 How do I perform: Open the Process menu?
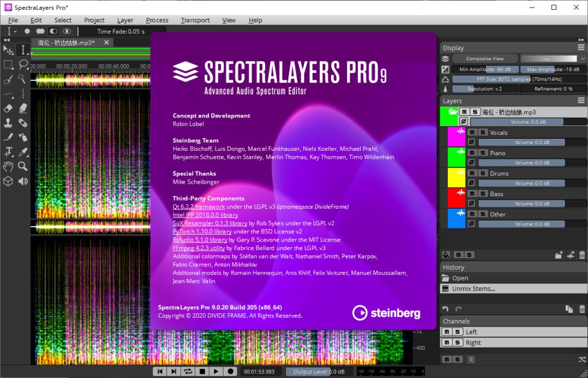(157, 20)
